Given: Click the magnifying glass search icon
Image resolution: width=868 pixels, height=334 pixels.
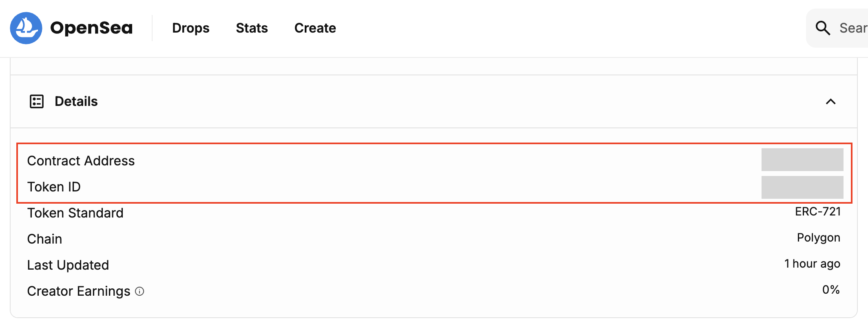Looking at the screenshot, I should (822, 28).
